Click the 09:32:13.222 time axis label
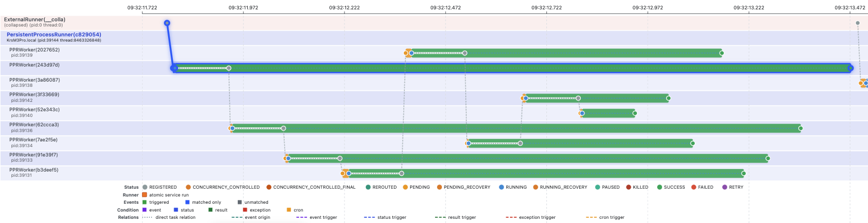The width and height of the screenshot is (868, 223). [x=749, y=8]
